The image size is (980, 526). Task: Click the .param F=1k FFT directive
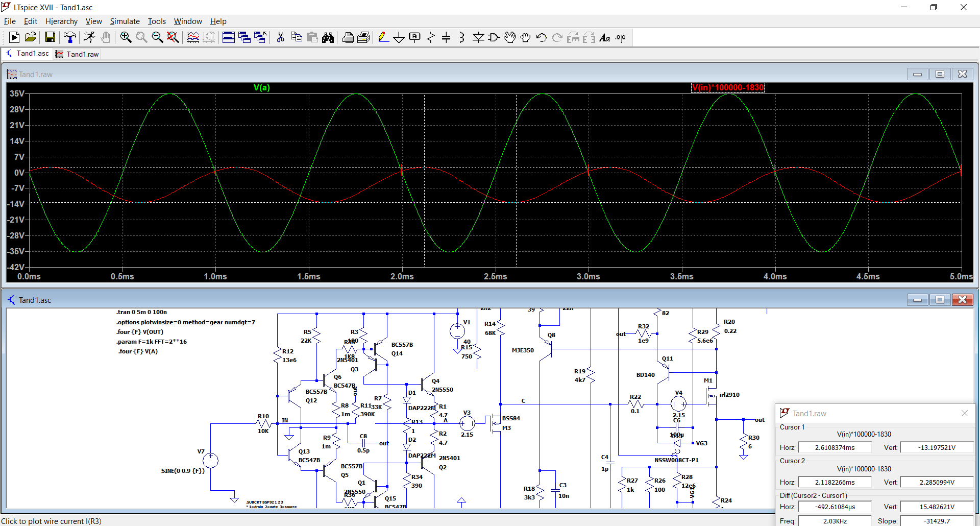click(151, 342)
